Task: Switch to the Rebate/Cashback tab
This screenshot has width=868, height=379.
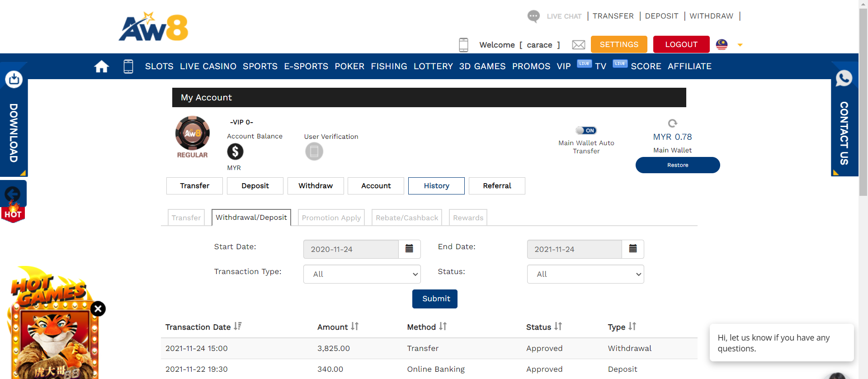Action: coord(406,218)
